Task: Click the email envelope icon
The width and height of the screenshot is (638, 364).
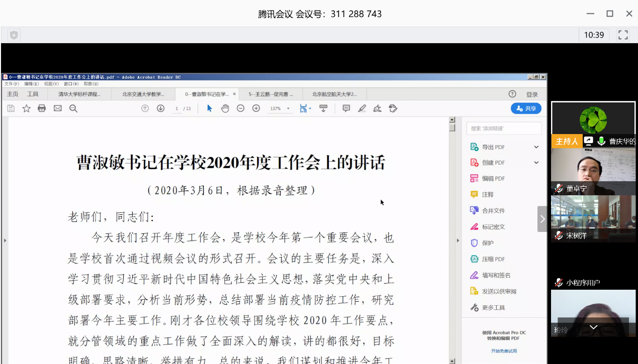Action: point(57,108)
